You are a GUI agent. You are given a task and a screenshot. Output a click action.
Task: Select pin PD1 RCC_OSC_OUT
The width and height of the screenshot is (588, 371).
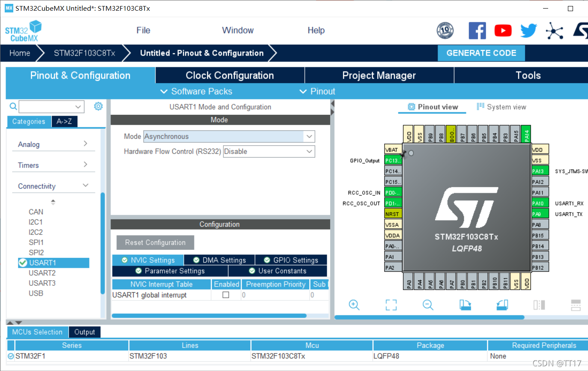[393, 203]
